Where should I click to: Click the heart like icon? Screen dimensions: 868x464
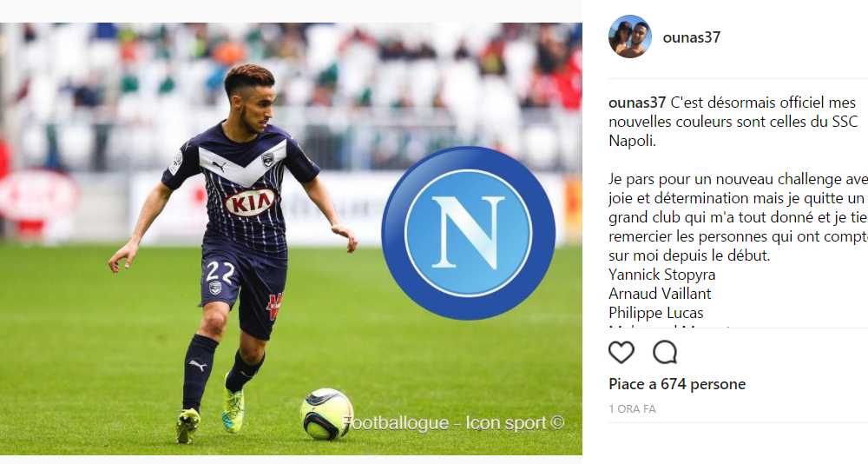click(621, 353)
